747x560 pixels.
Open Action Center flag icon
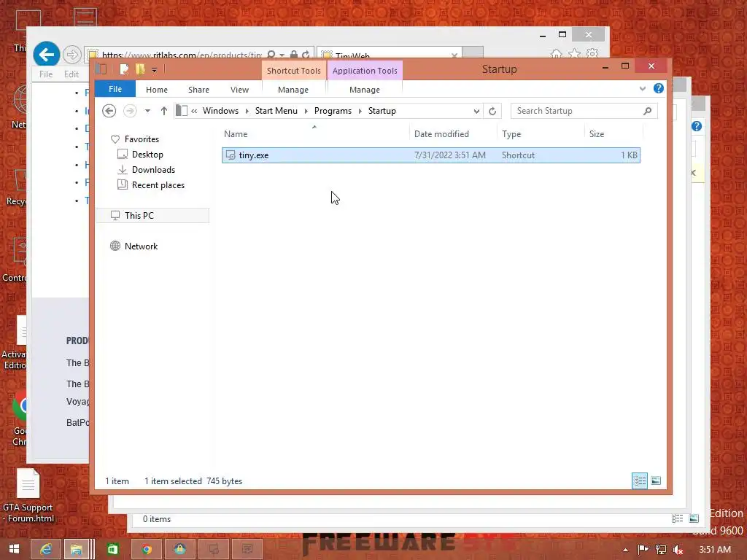(x=643, y=550)
